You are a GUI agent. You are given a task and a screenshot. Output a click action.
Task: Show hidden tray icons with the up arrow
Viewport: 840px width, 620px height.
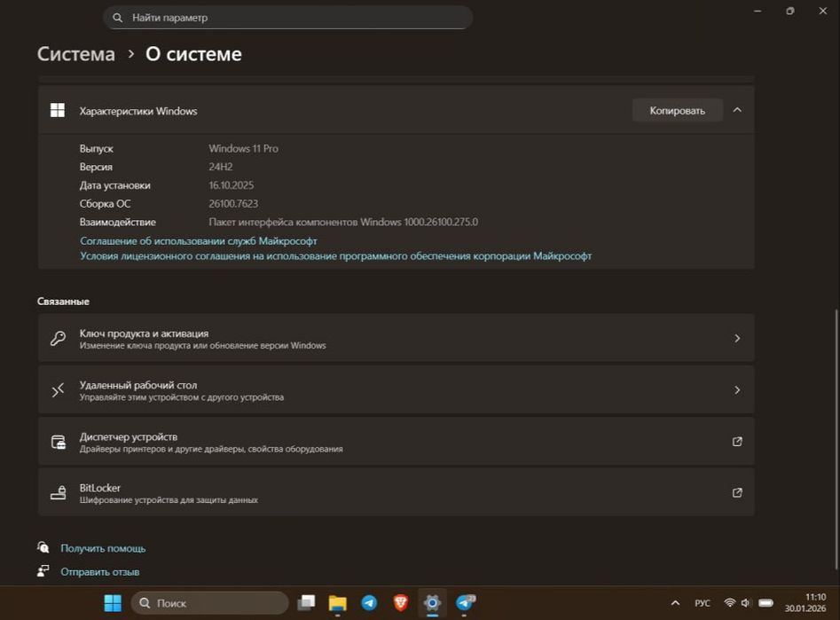(x=675, y=603)
